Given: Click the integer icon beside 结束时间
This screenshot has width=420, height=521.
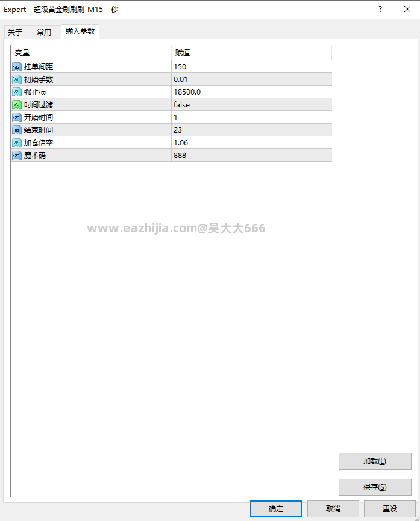Looking at the screenshot, I should click(17, 130).
